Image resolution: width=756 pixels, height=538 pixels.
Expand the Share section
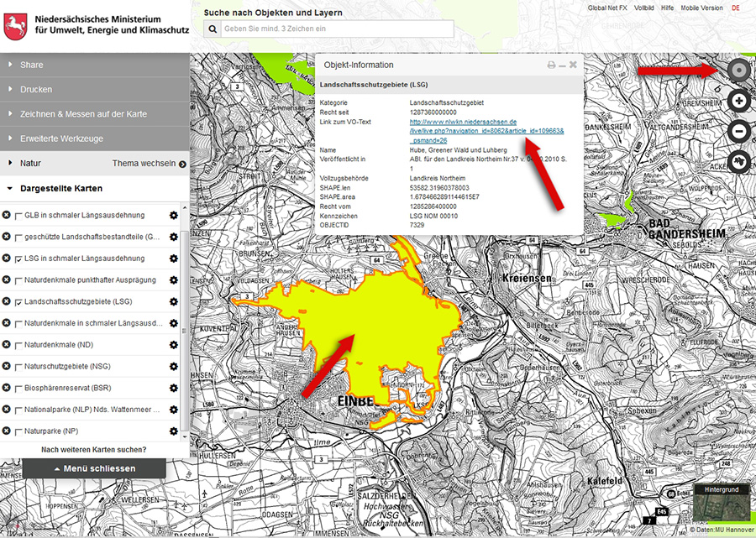click(x=32, y=65)
